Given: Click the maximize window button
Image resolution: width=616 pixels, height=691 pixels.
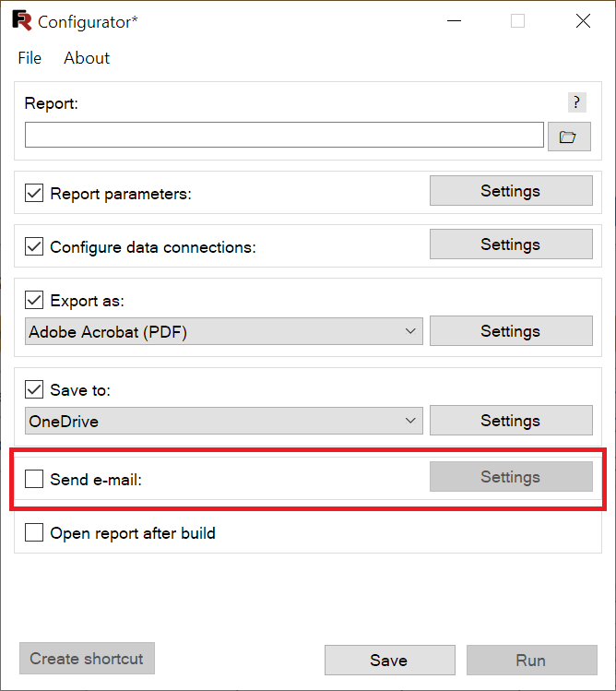Looking at the screenshot, I should tap(517, 20).
